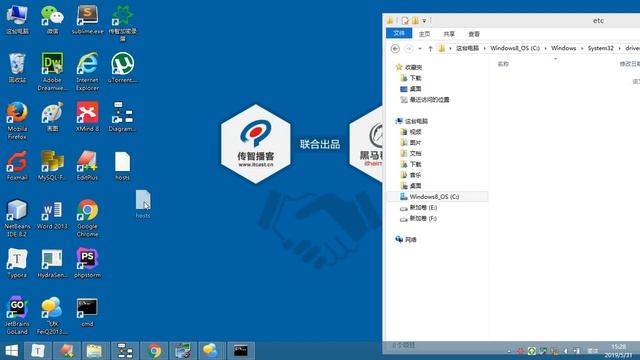The height and width of the screenshot is (360, 640).
Task: Select New Volume (F:) drive in tree
Action: pyautogui.click(x=418, y=218)
